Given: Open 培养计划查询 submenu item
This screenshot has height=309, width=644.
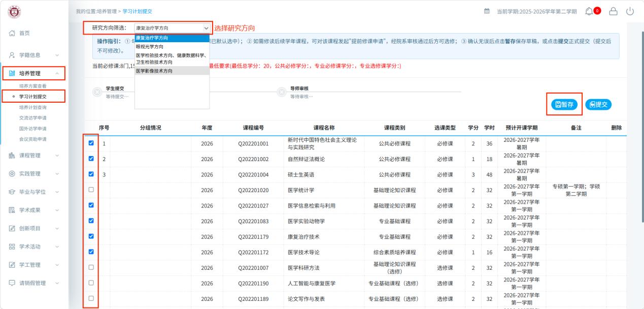Looking at the screenshot, I should click(x=32, y=107).
